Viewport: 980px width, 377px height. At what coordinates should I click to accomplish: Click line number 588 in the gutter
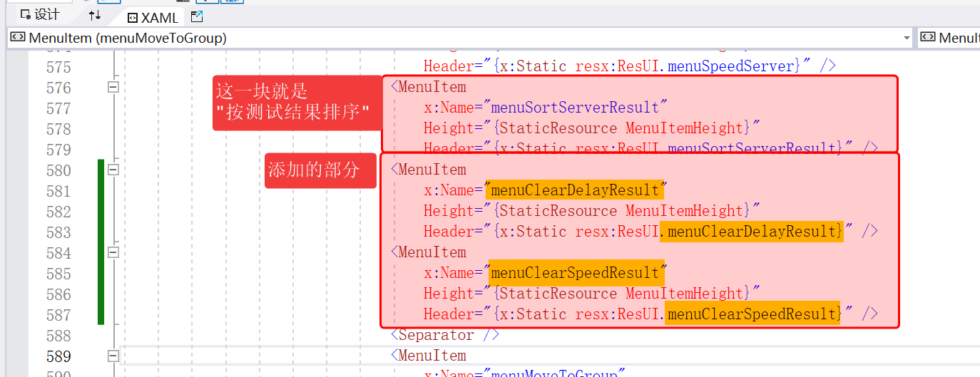pyautogui.click(x=58, y=335)
